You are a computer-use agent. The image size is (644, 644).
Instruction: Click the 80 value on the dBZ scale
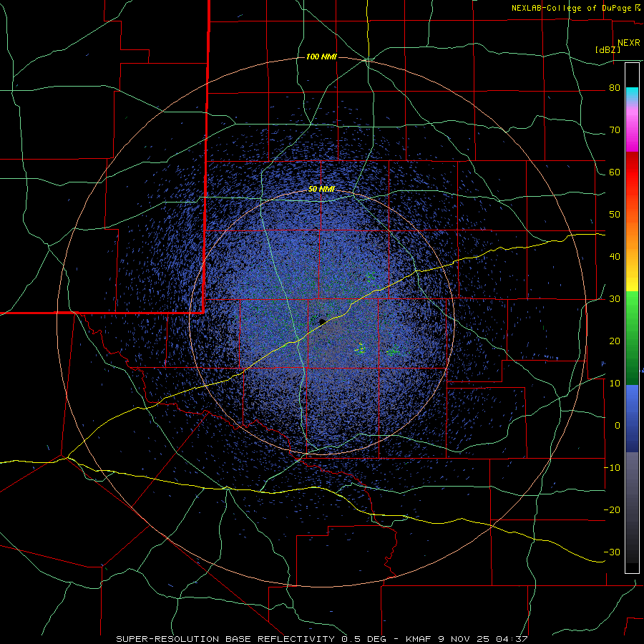point(615,88)
